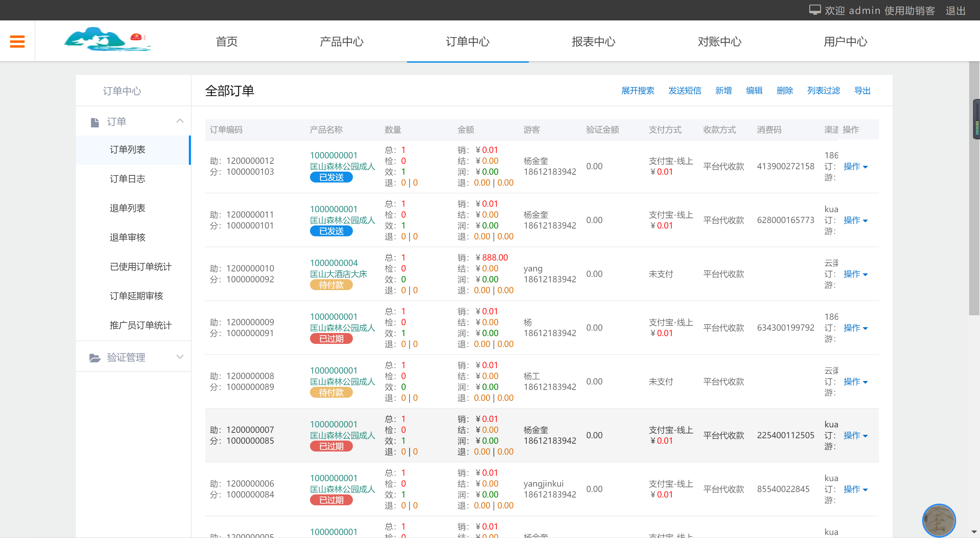Open 操作 dropdown for order 1200000010
980x538 pixels.
[855, 274]
